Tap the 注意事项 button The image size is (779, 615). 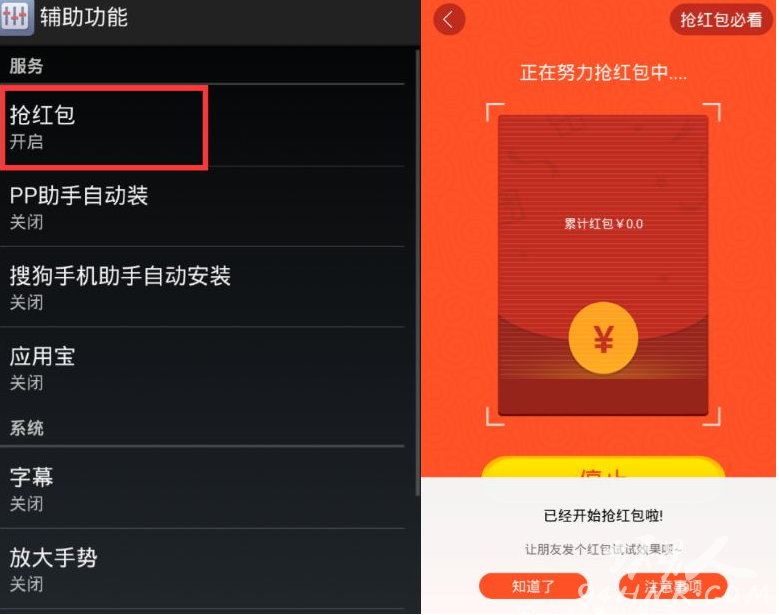(673, 586)
